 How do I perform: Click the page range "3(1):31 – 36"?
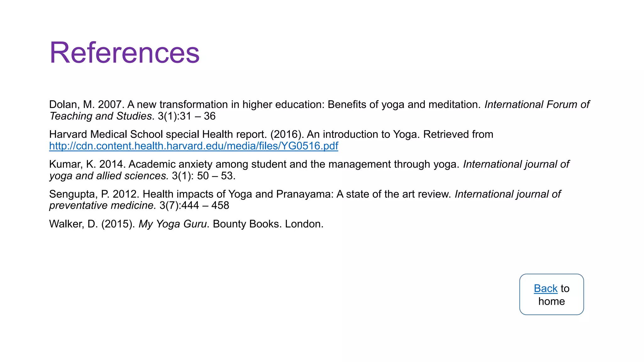186,116
